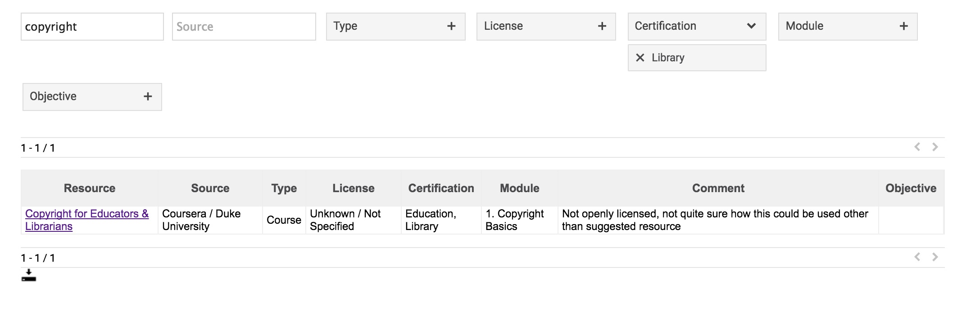Remove the Library certification filter

pyautogui.click(x=640, y=58)
